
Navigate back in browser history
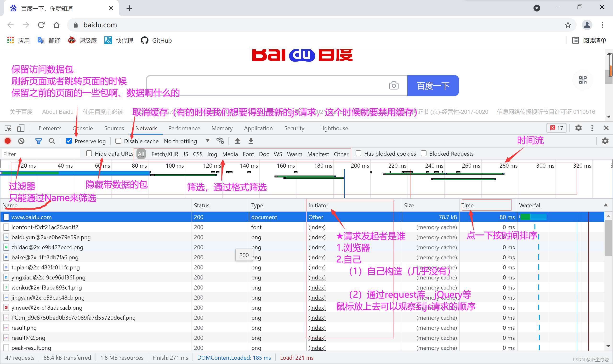click(11, 25)
